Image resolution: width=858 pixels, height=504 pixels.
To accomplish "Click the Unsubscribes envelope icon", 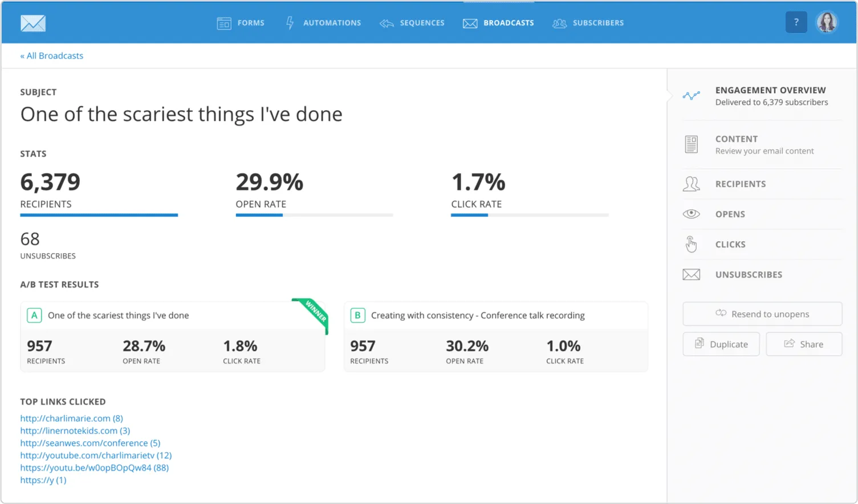I will click(x=691, y=275).
